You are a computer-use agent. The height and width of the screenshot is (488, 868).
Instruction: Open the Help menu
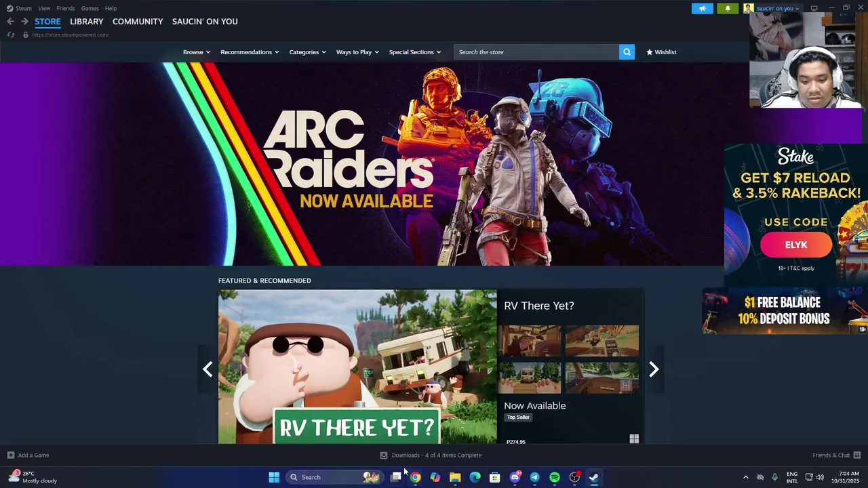pos(111,8)
